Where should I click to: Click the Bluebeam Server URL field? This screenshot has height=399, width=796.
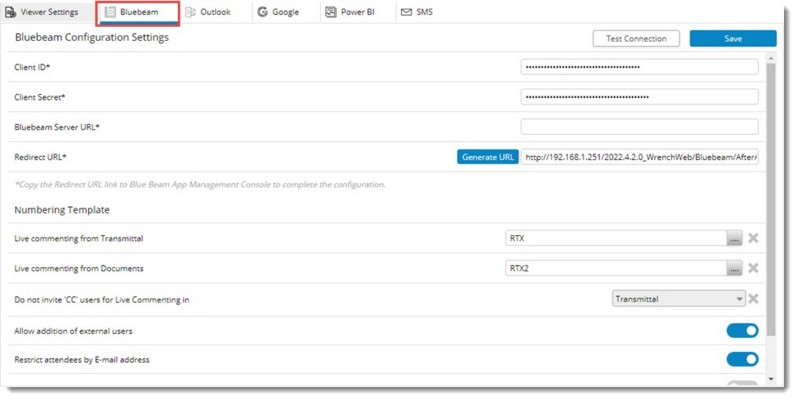(x=640, y=127)
